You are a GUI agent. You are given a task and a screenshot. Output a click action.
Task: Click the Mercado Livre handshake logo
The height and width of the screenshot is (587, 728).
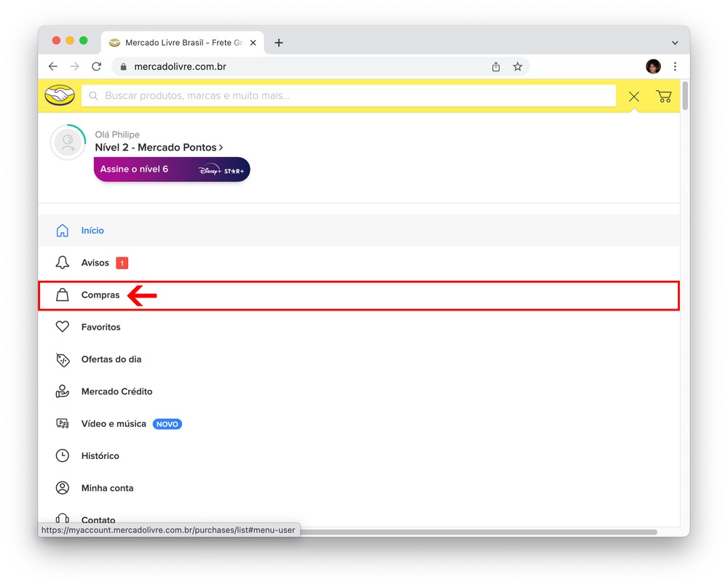click(x=60, y=95)
